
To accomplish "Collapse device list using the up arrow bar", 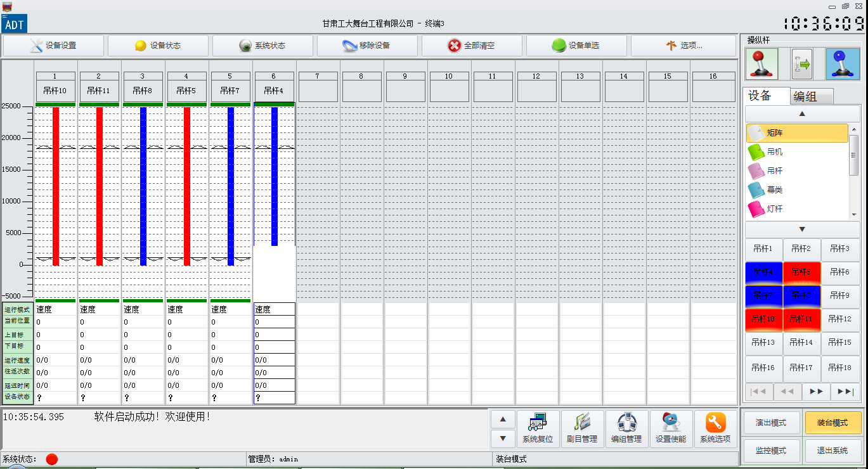I will (802, 114).
